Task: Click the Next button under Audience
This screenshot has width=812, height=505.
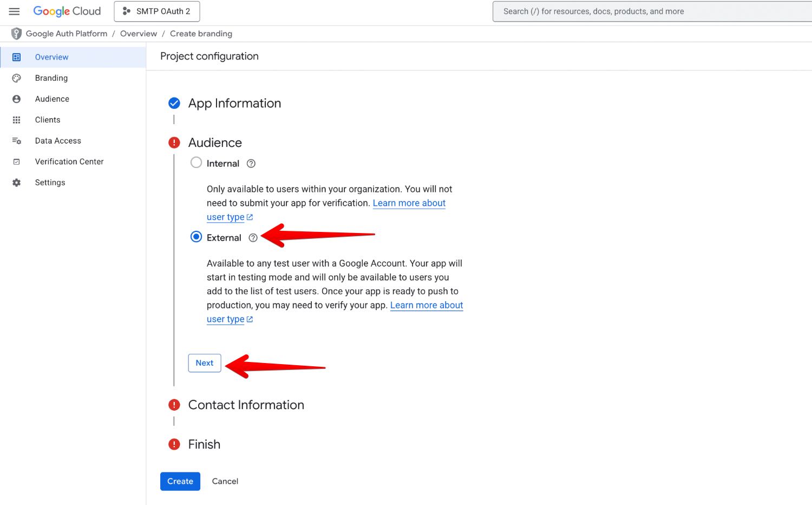Action: click(205, 363)
